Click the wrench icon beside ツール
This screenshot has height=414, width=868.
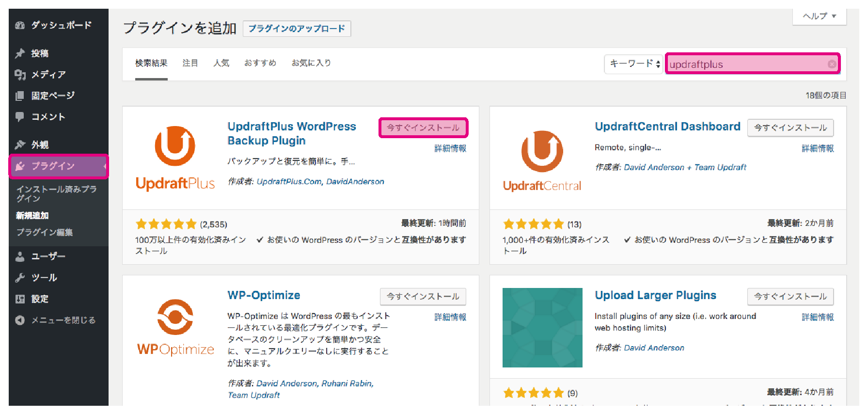[20, 278]
